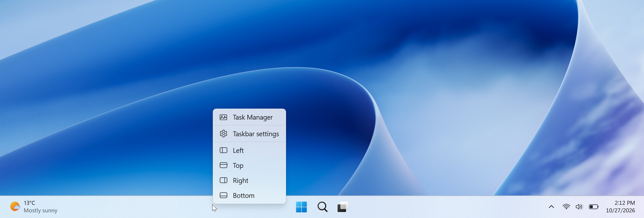Open the clock showing 2:12 PM

click(x=625, y=203)
